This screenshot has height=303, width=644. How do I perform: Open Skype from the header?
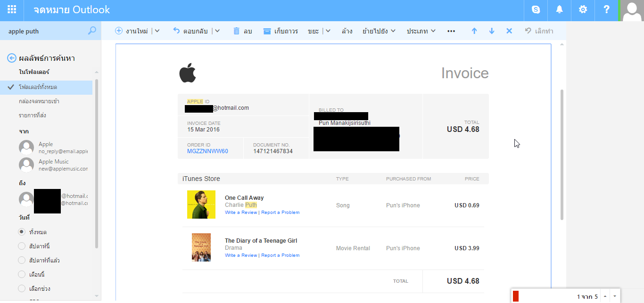(536, 9)
